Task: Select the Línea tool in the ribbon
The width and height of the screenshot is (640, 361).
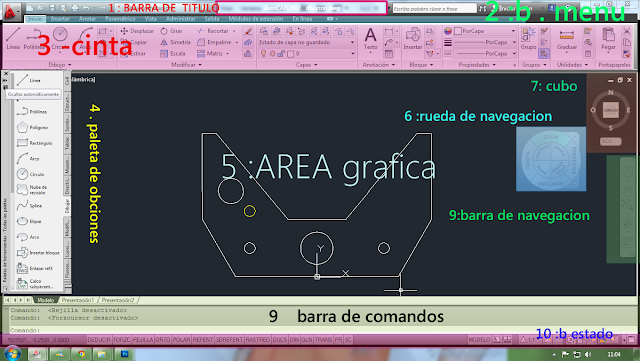Action: point(13,38)
